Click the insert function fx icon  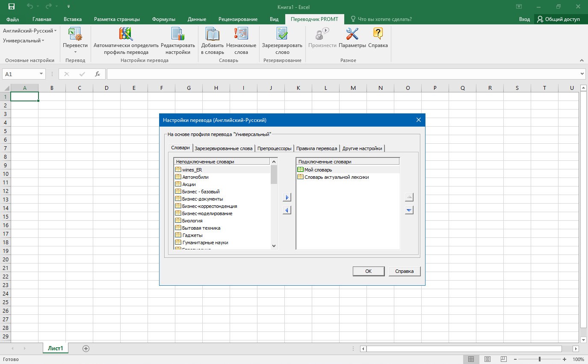pos(98,74)
